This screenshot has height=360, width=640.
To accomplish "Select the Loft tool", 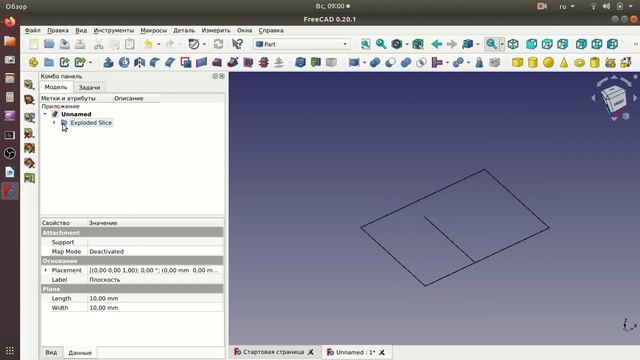I will coord(217,62).
